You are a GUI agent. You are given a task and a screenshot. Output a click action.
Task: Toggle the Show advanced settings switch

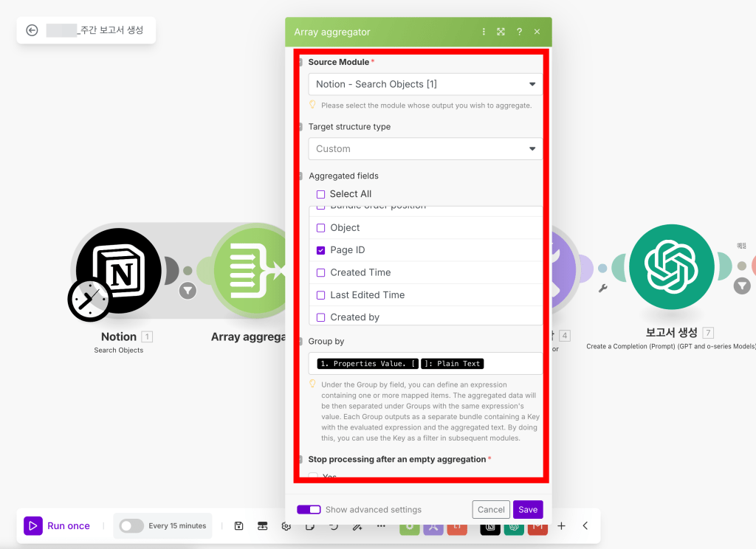(309, 509)
